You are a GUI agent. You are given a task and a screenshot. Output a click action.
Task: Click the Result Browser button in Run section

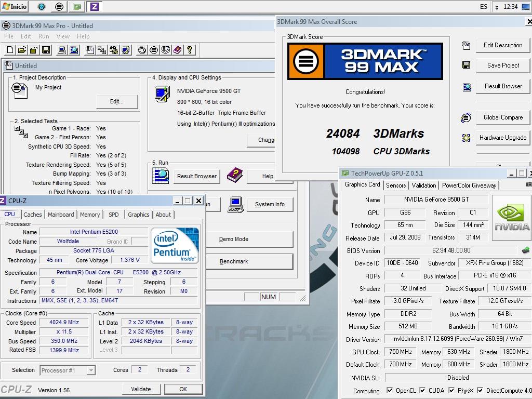[x=197, y=176]
